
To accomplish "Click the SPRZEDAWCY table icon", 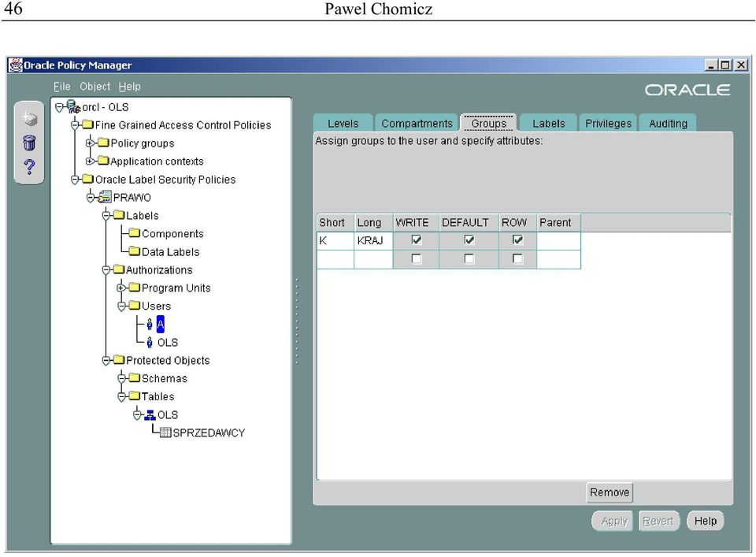I will tap(165, 433).
